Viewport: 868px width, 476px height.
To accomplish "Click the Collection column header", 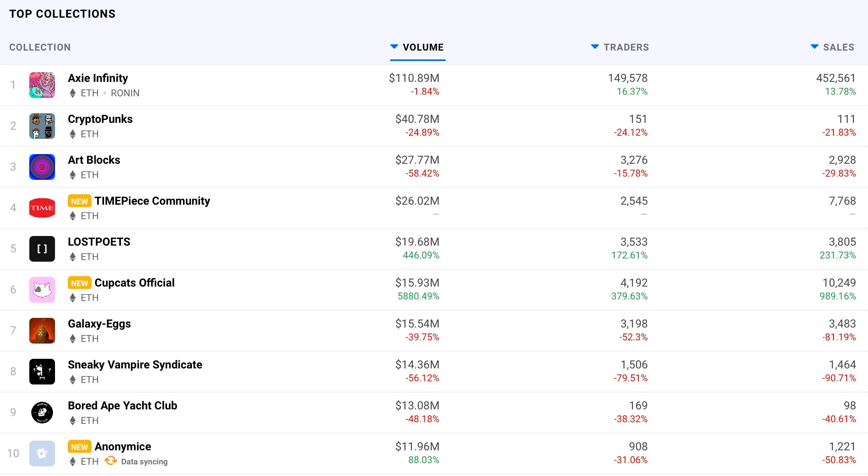I will point(40,47).
